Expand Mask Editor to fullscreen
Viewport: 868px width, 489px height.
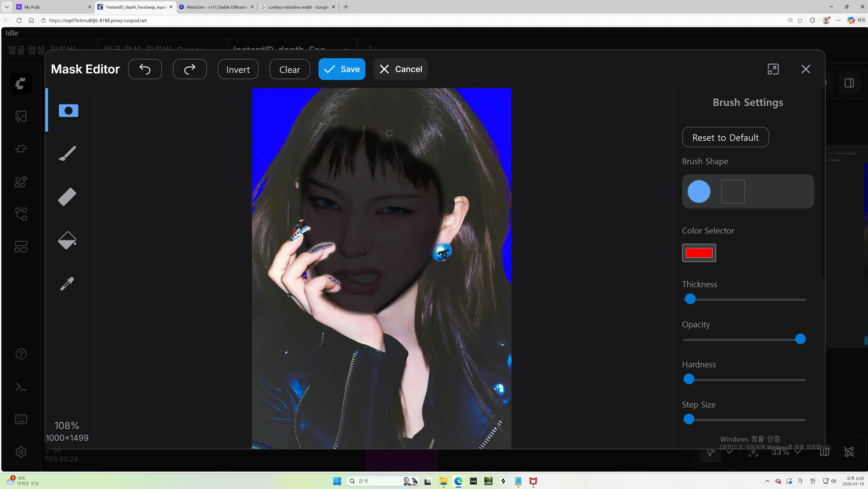(773, 69)
